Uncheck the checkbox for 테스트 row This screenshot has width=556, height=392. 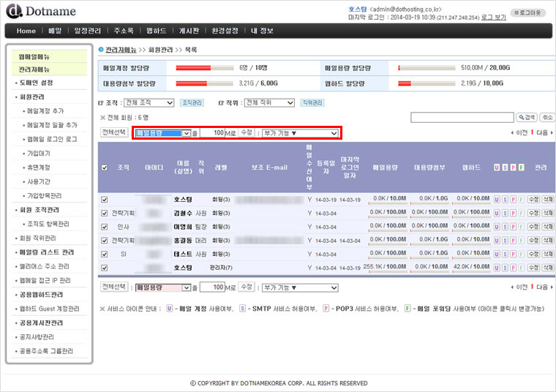[x=104, y=255]
